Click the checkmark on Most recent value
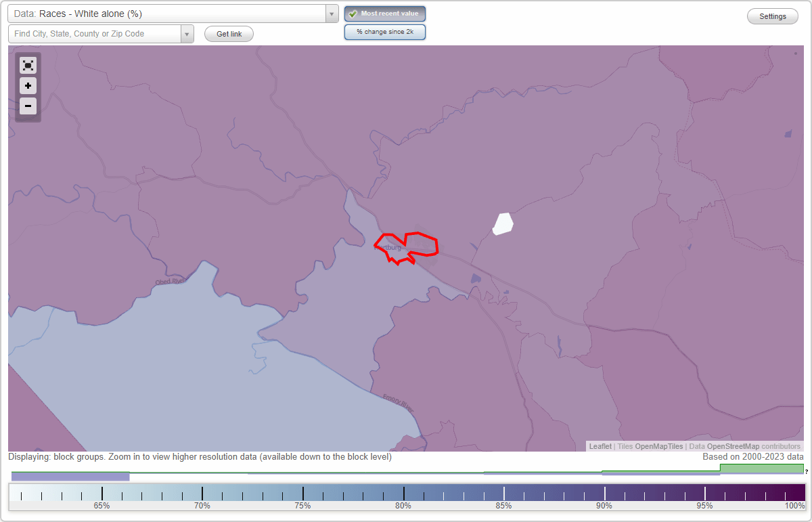This screenshot has width=812, height=522. pos(353,13)
